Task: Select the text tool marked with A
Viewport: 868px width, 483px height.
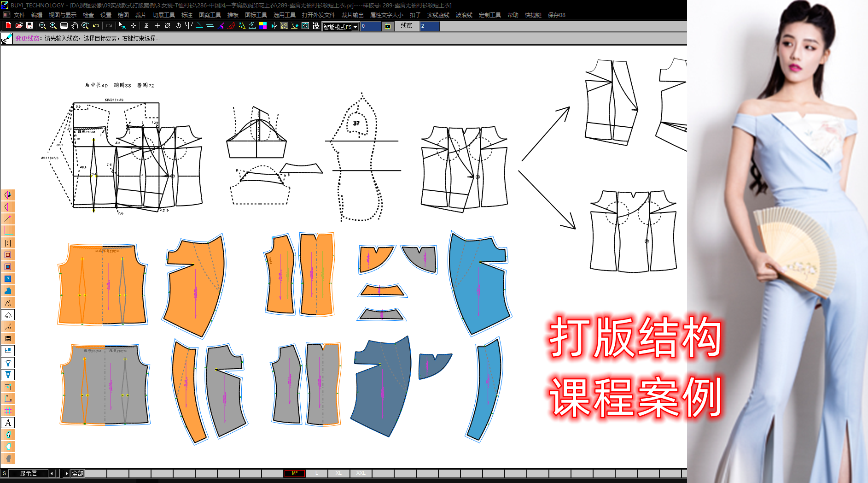Action: 8,422
